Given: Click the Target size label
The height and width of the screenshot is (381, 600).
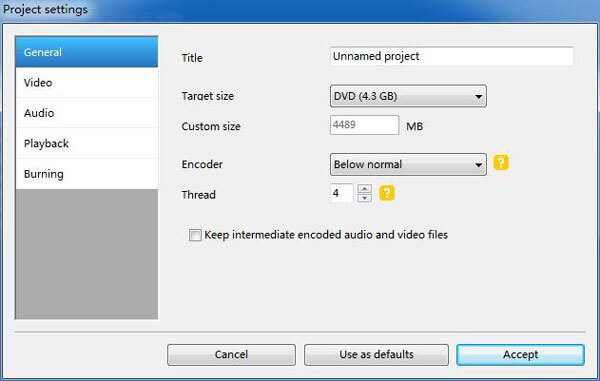Looking at the screenshot, I should (x=208, y=96).
